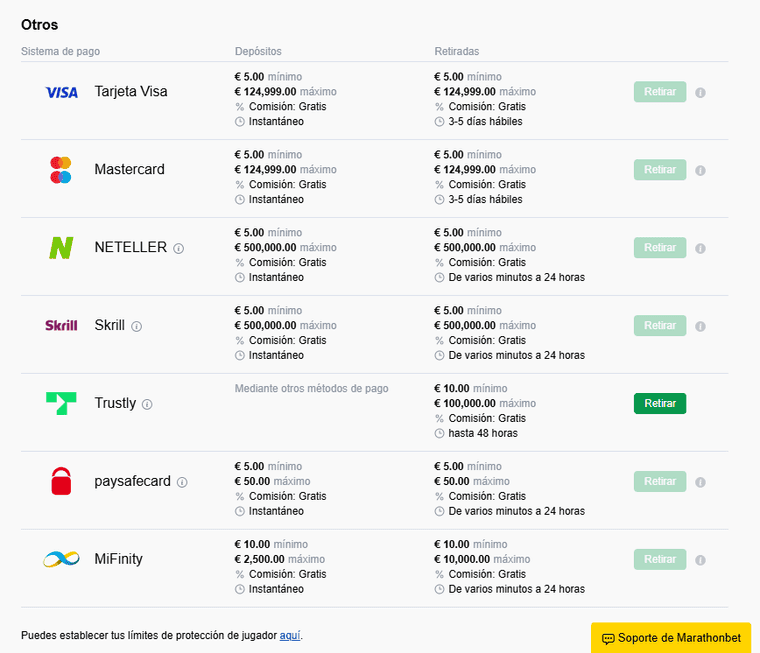Screen dimensions: 760x653
Task: Show info icon beside paysafecard name
Action: pos(182,482)
